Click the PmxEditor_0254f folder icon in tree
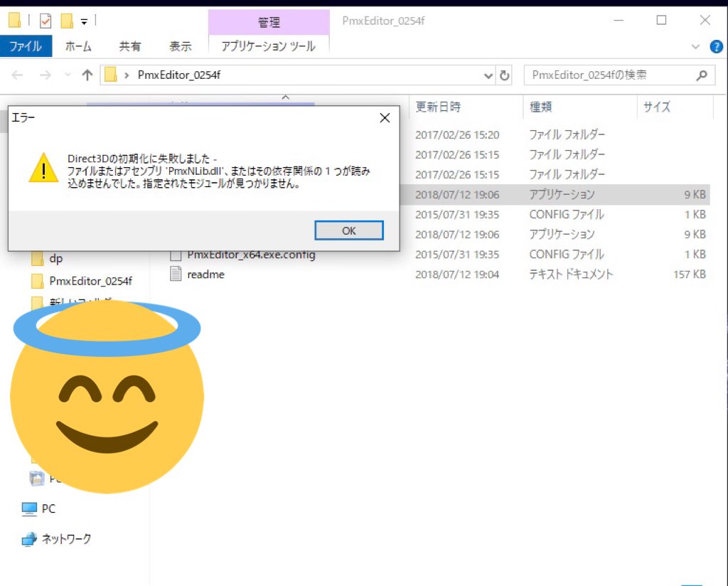The height and width of the screenshot is (586, 728). [x=37, y=281]
